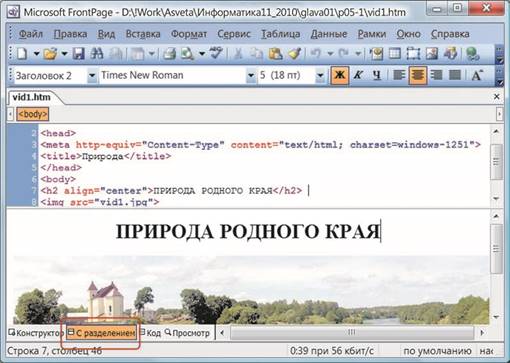Open the Справка menu

click(450, 34)
